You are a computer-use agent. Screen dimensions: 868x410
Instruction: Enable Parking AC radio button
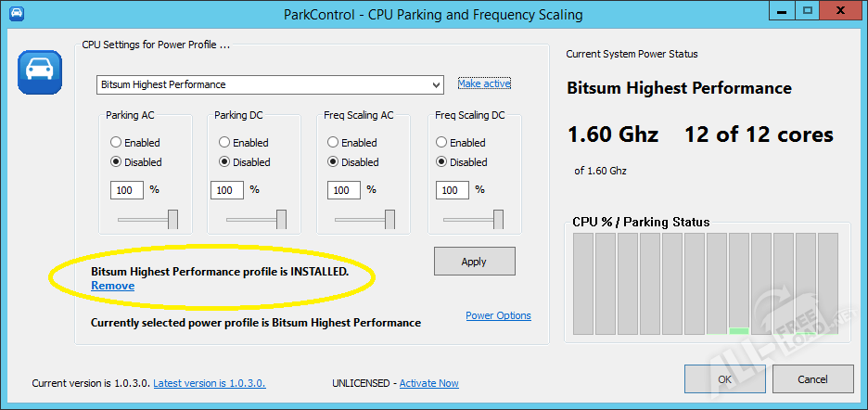[x=116, y=143]
